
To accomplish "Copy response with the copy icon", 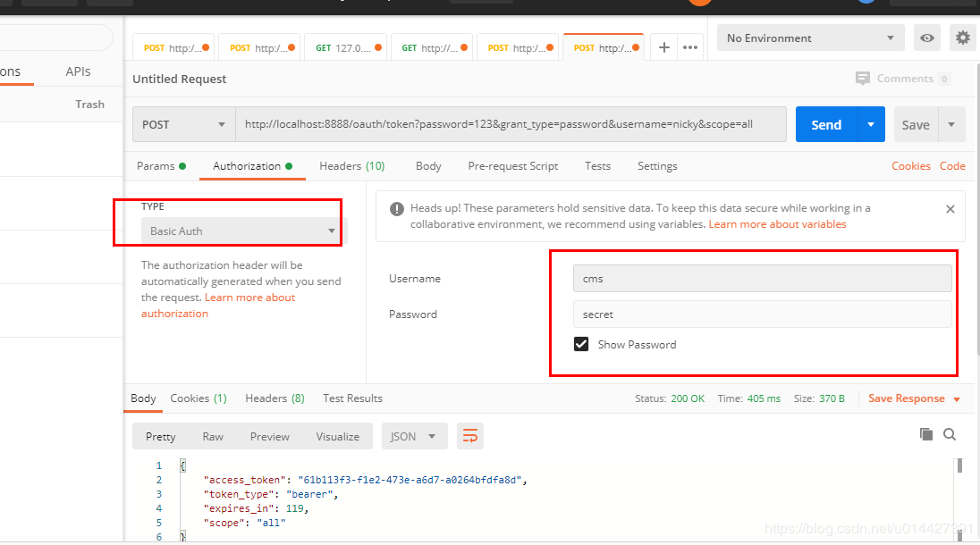I will click(925, 434).
